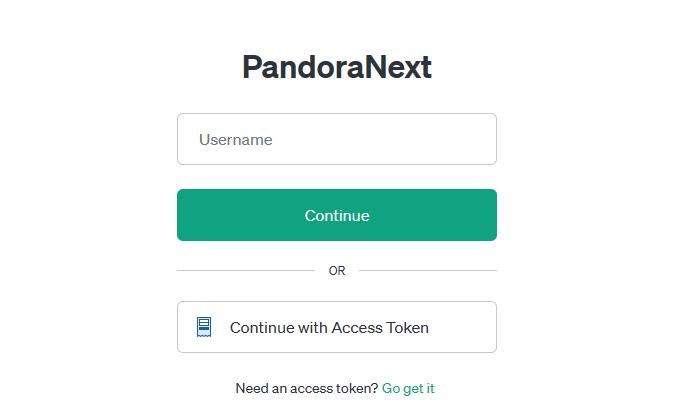
Task: Click the PandoraNext heading
Action: 337,67
